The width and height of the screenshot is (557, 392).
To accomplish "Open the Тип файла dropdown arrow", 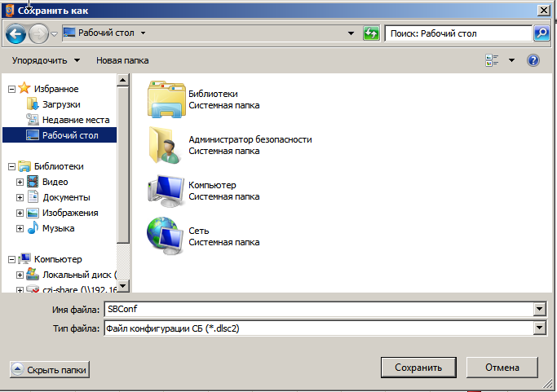I will click(x=539, y=328).
